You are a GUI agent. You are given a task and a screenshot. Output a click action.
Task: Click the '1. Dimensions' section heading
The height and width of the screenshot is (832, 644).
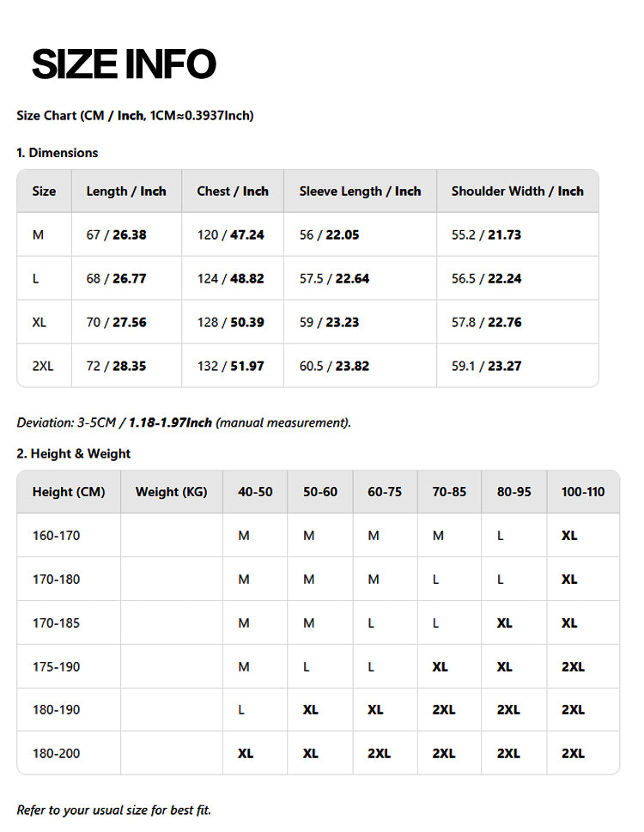click(x=57, y=153)
